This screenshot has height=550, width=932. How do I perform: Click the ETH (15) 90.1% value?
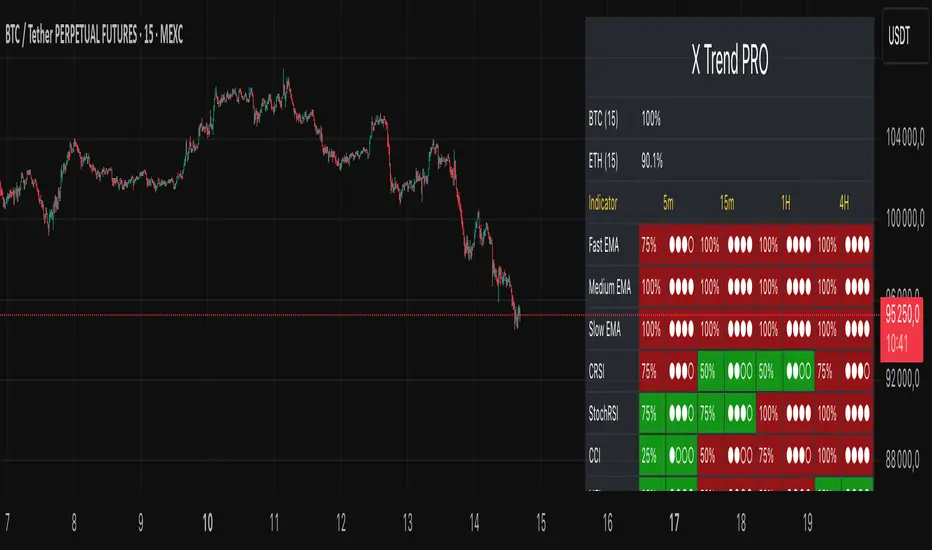pos(652,160)
